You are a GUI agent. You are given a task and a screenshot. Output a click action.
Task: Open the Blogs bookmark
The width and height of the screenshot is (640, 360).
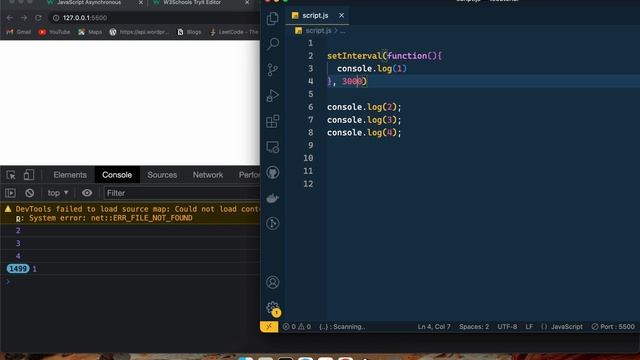point(189,32)
